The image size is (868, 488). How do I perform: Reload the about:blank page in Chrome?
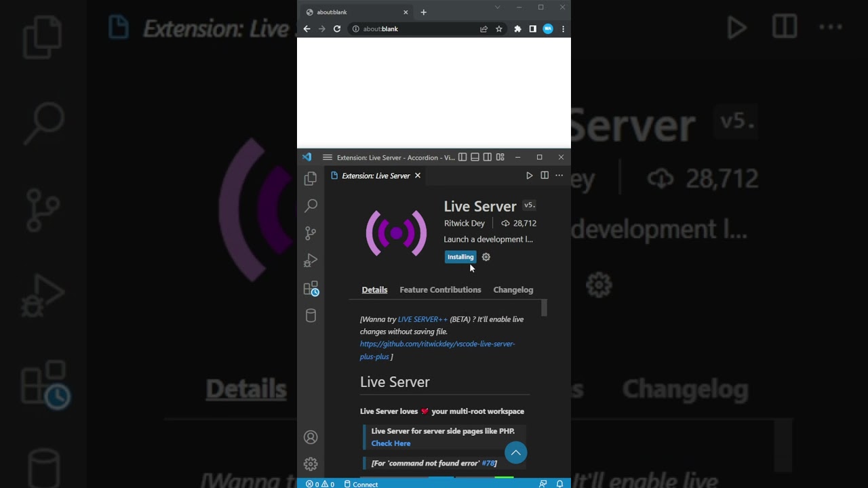coord(337,29)
